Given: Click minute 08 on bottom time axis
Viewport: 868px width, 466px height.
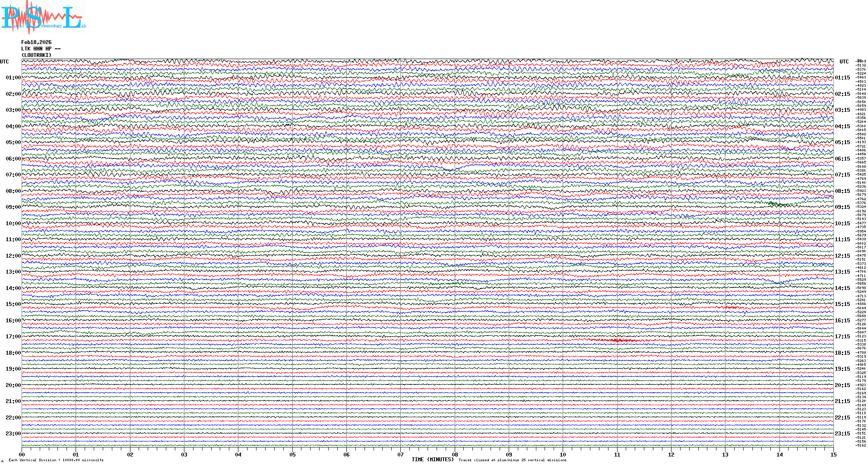Looking at the screenshot, I should pyautogui.click(x=455, y=455).
